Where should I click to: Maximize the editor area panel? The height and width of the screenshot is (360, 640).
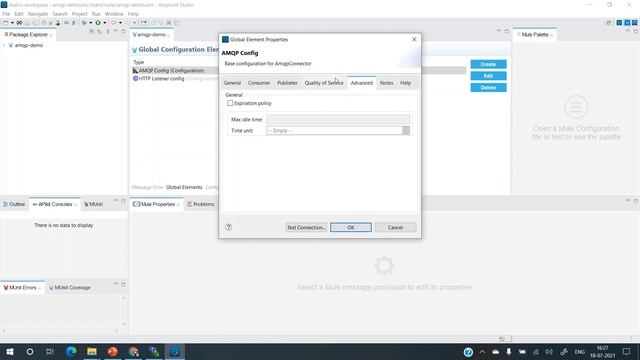pyautogui.click(x=507, y=31)
